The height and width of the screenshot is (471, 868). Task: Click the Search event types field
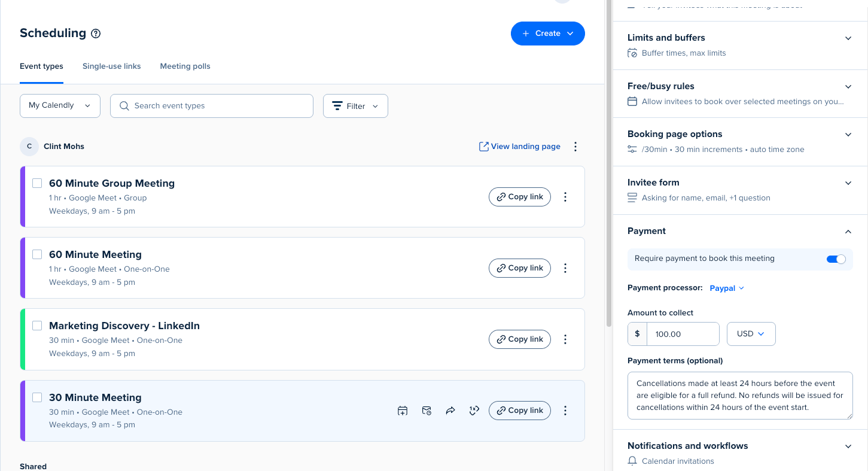pos(212,106)
